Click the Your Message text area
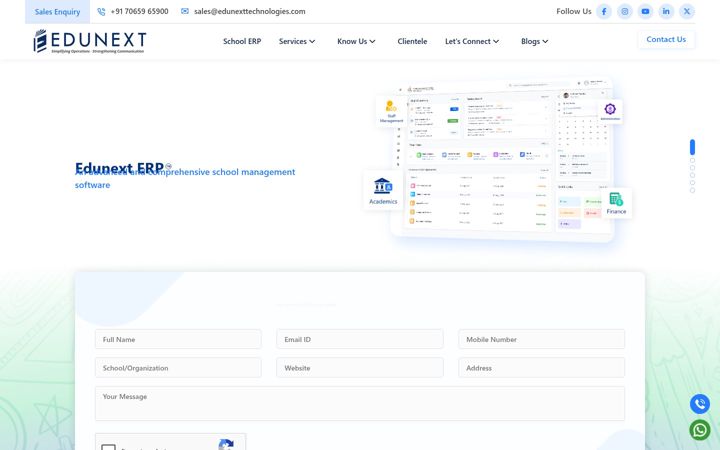This screenshot has width=720, height=450. point(360,404)
